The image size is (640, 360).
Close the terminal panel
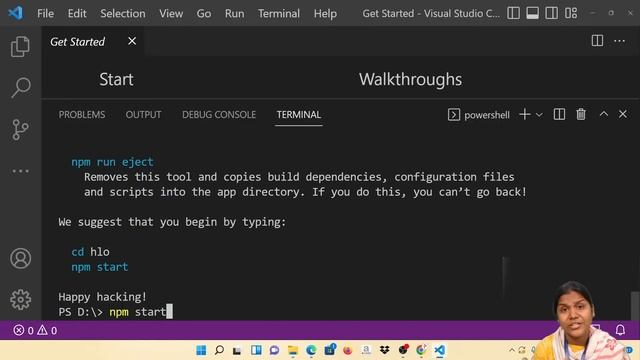click(x=622, y=114)
